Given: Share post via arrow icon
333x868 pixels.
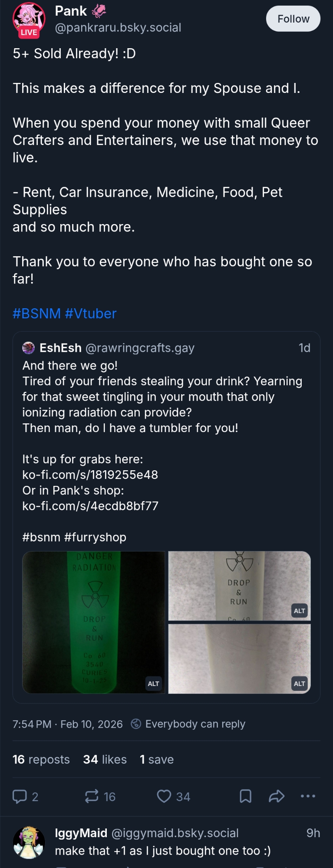Looking at the screenshot, I should [x=277, y=796].
